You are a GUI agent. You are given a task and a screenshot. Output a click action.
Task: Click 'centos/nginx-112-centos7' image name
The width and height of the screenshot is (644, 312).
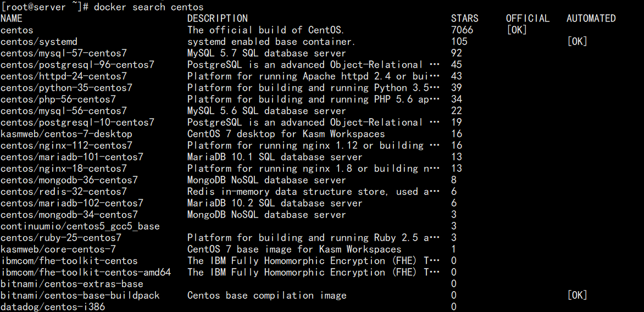coord(66,146)
